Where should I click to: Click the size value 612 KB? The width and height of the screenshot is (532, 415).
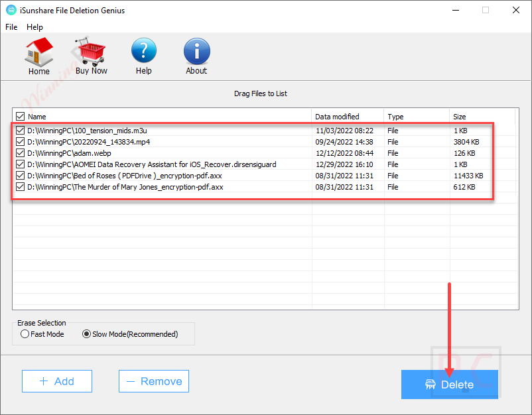point(464,187)
